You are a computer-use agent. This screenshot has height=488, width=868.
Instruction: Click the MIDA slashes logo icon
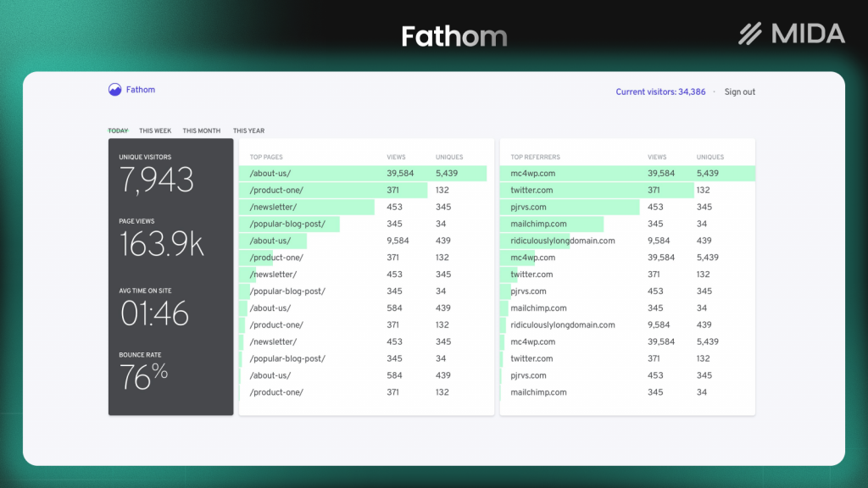749,34
